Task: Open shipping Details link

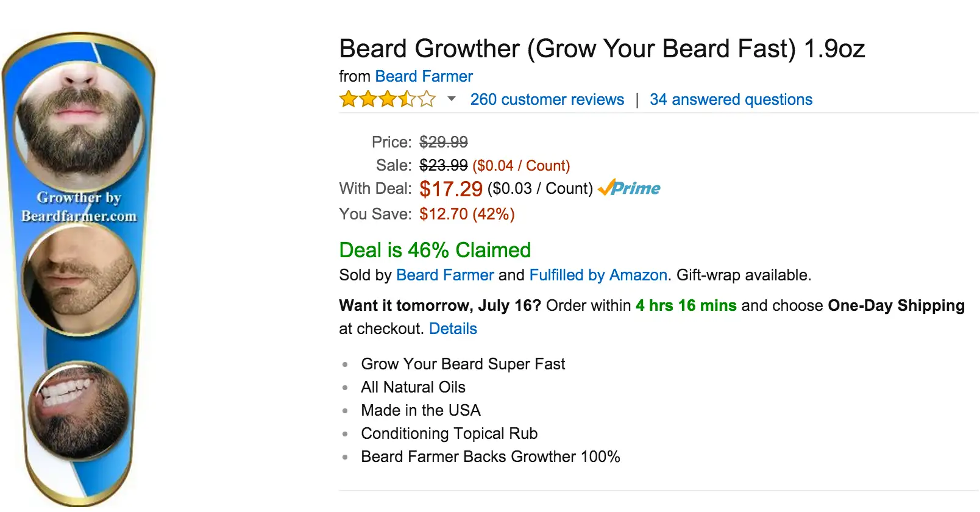Action: [x=453, y=329]
